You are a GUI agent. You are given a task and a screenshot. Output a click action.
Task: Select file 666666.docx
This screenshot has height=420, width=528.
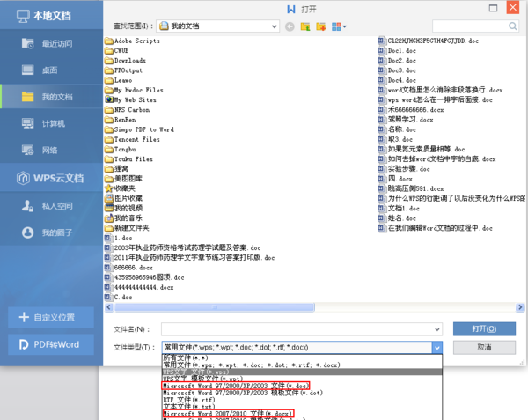tap(128, 268)
